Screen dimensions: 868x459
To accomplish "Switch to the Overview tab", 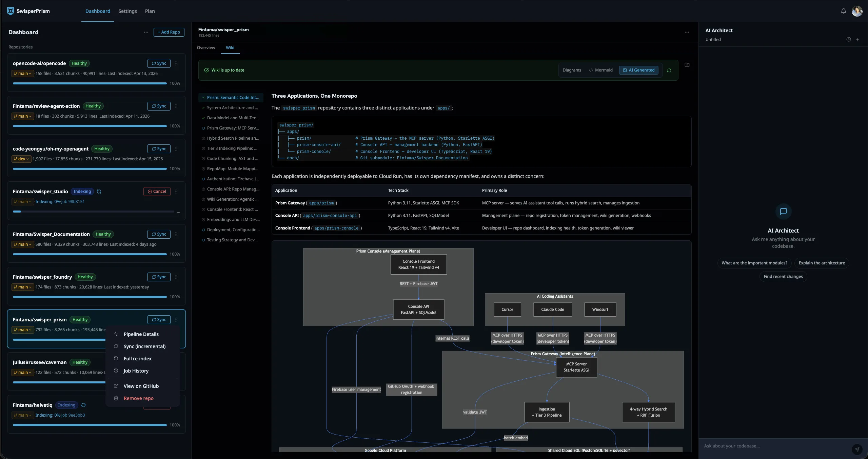I will coord(206,48).
